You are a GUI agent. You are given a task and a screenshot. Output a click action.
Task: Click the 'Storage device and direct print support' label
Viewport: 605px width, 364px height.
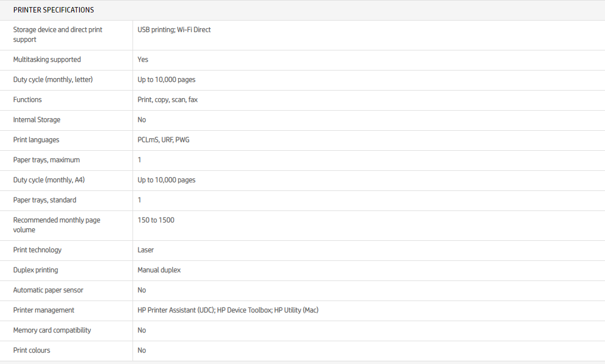[x=58, y=35]
